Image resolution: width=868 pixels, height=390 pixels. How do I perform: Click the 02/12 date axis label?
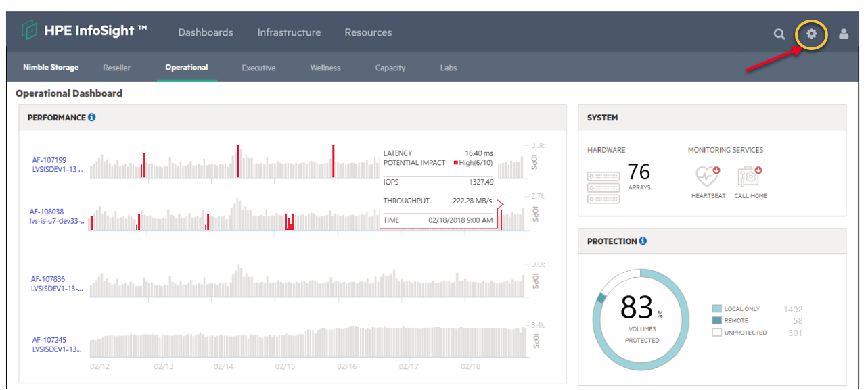[100, 366]
